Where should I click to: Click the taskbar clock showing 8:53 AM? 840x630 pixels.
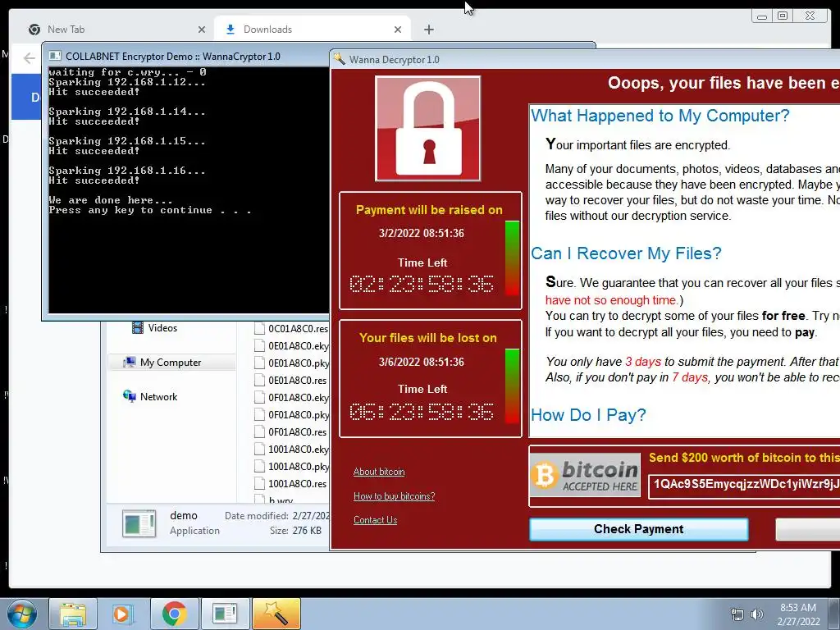(x=798, y=614)
